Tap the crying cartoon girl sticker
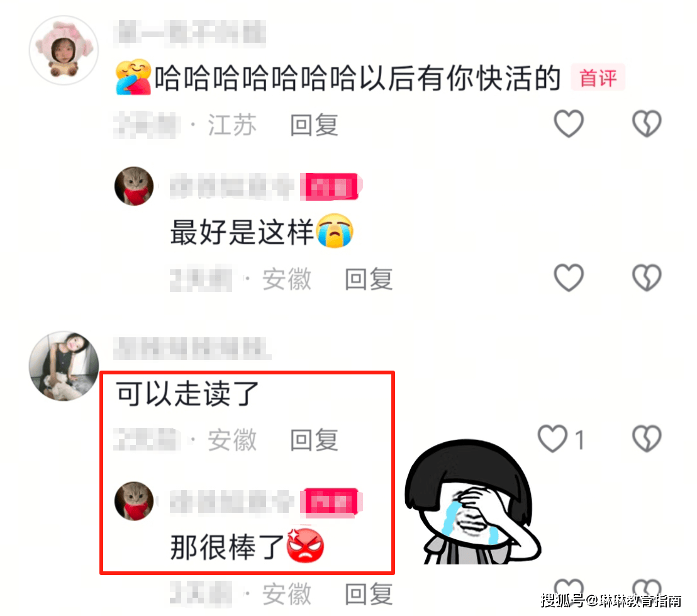697x616 pixels. (472, 503)
